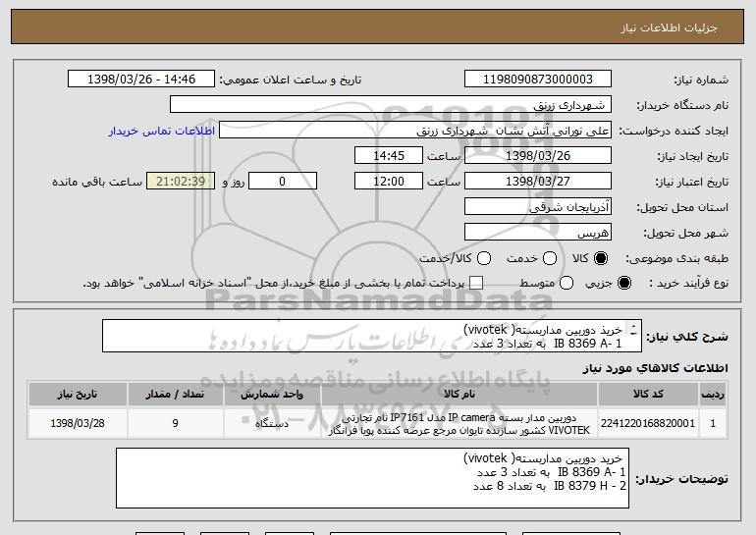Image resolution: width=756 pixels, height=535 pixels.
Task: Select the متوسط purchase type radio
Action: [567, 283]
